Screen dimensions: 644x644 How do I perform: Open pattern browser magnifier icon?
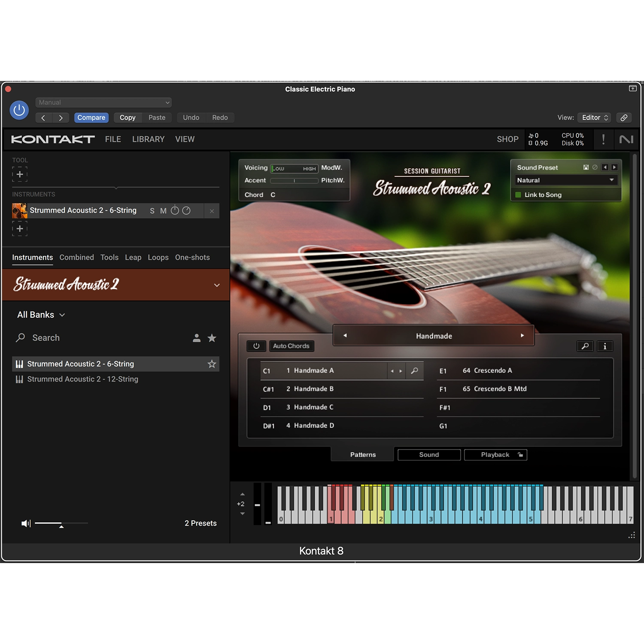(x=585, y=346)
